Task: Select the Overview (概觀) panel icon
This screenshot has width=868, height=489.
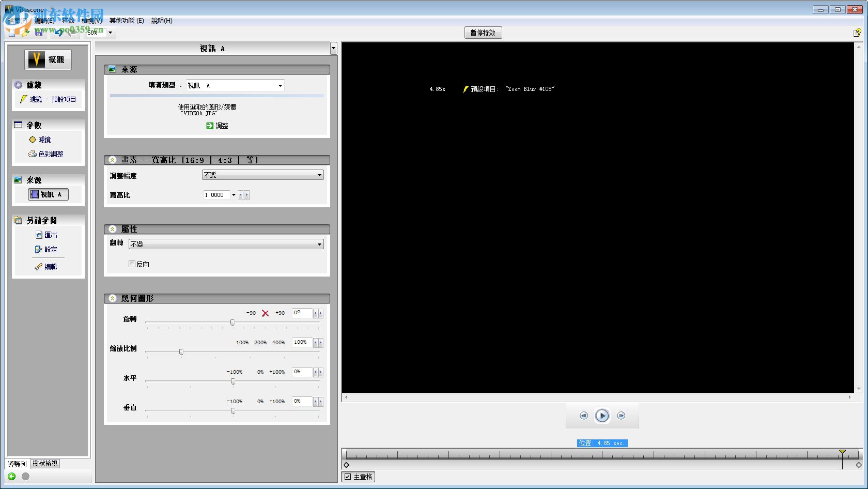Action: pos(36,59)
